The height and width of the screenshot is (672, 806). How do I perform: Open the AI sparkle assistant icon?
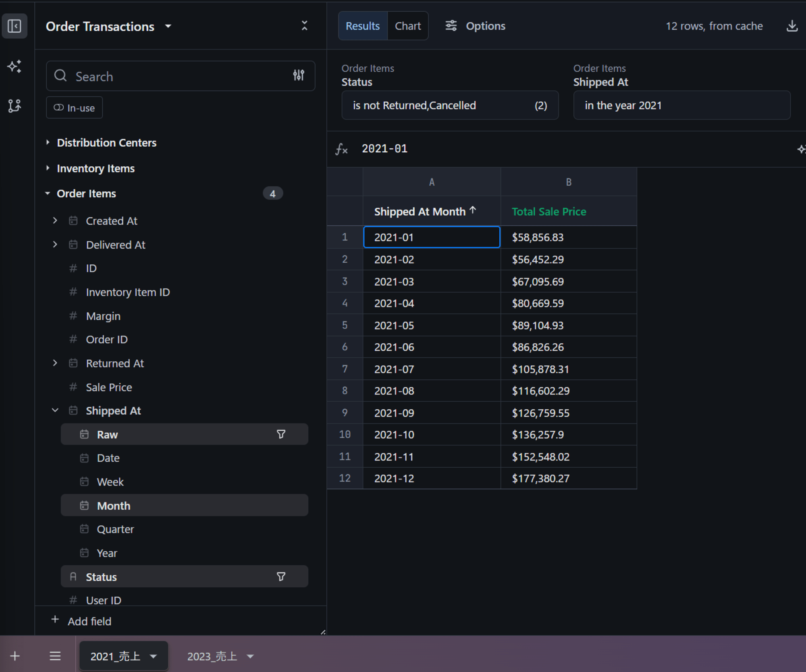pyautogui.click(x=15, y=66)
